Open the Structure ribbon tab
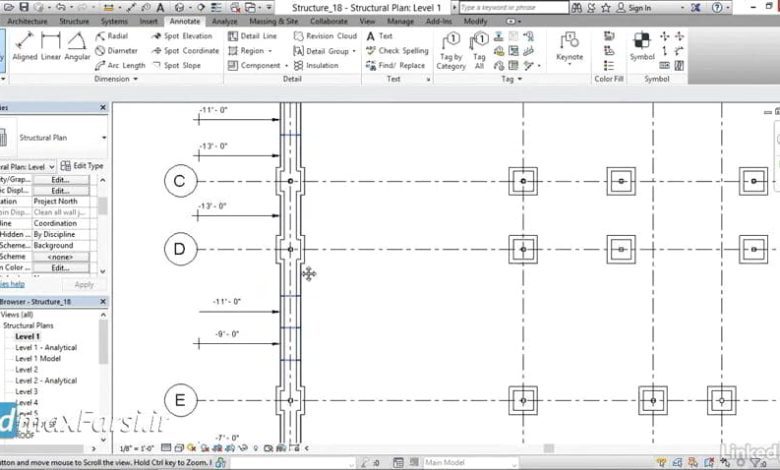The width and height of the screenshot is (780, 470). (x=74, y=21)
